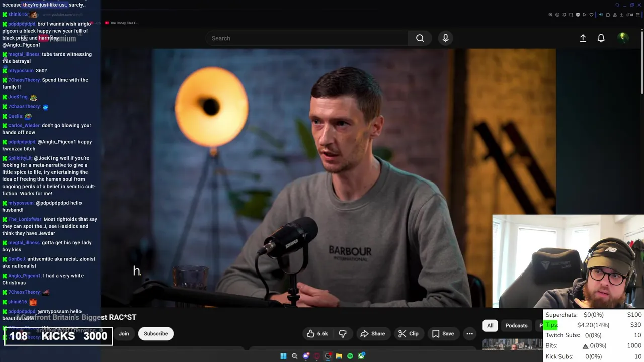Click username JoeK1ng in chat
This screenshot has height=362, width=644.
click(x=18, y=97)
